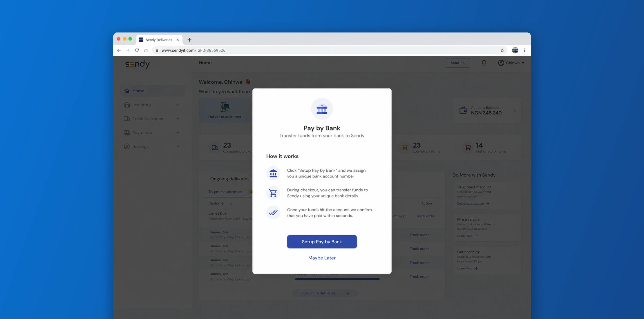Click the Settings user icon
This screenshot has height=319, width=644.
pyautogui.click(x=127, y=146)
